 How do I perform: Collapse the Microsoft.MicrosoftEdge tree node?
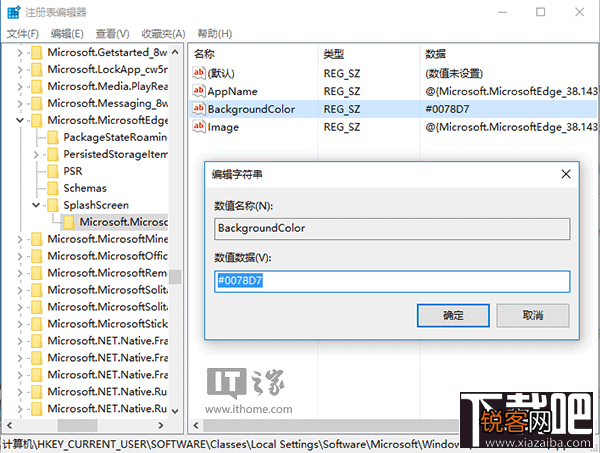coord(20,120)
